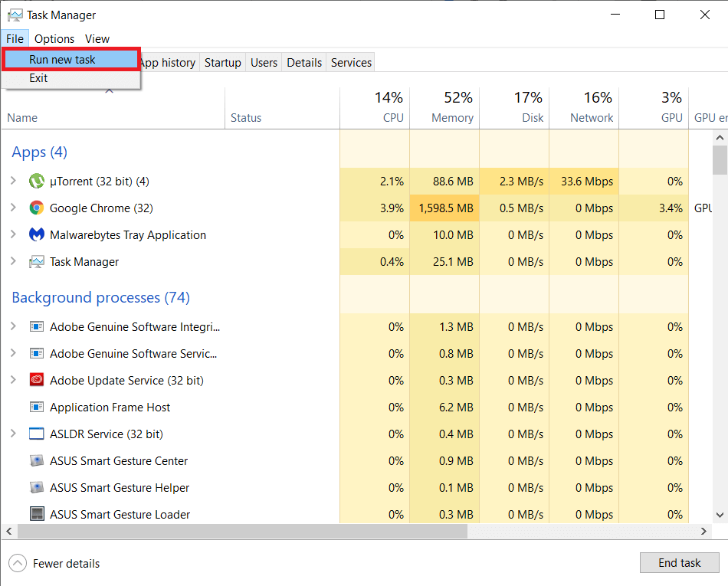Screen dimensions: 728x586
Task: Click ASUS Smart Gesture Helper icon
Action: pyautogui.click(x=37, y=488)
